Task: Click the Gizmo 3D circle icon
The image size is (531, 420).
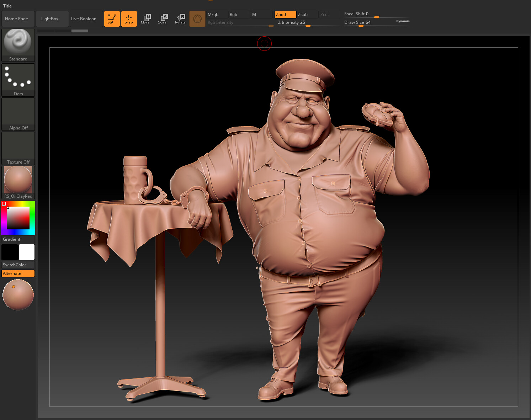Action: click(197, 19)
